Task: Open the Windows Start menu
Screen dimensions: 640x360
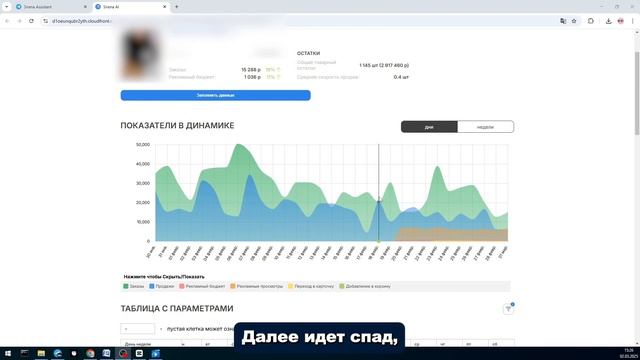Action: (x=8, y=353)
